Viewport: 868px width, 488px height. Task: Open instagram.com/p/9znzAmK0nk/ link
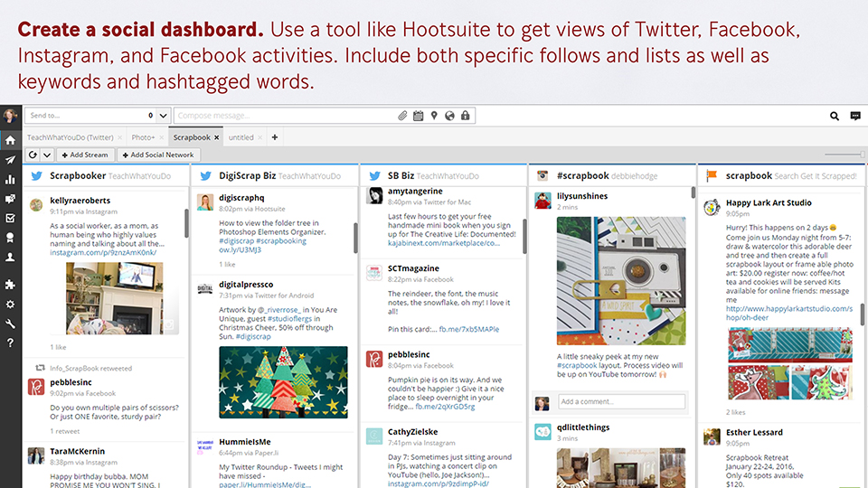click(x=103, y=252)
